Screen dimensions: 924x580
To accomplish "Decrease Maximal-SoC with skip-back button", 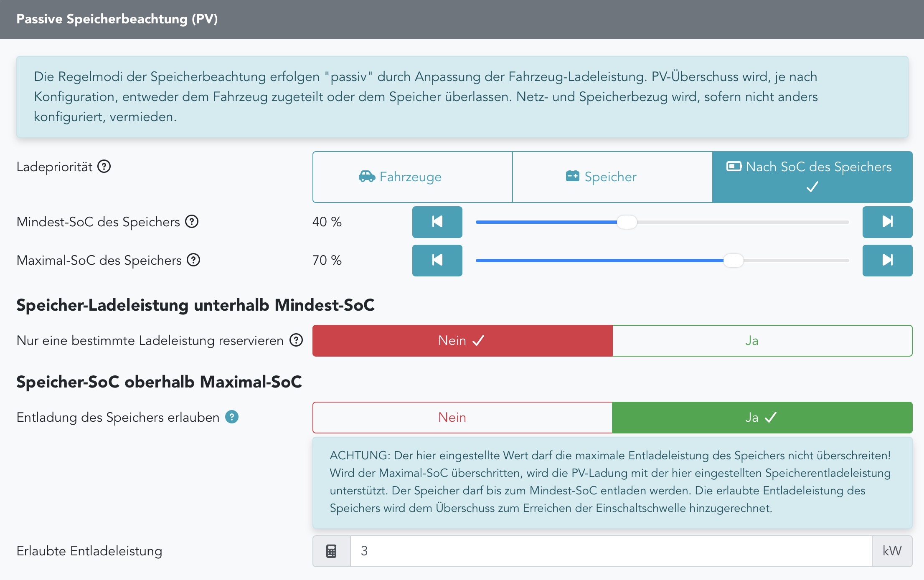I will [x=437, y=260].
